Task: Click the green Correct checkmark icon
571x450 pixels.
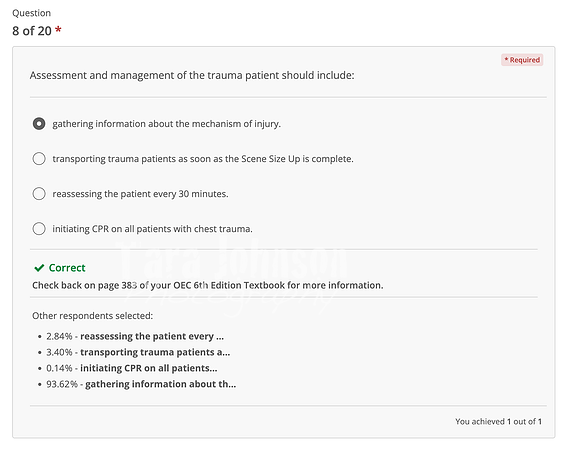Action: click(39, 268)
